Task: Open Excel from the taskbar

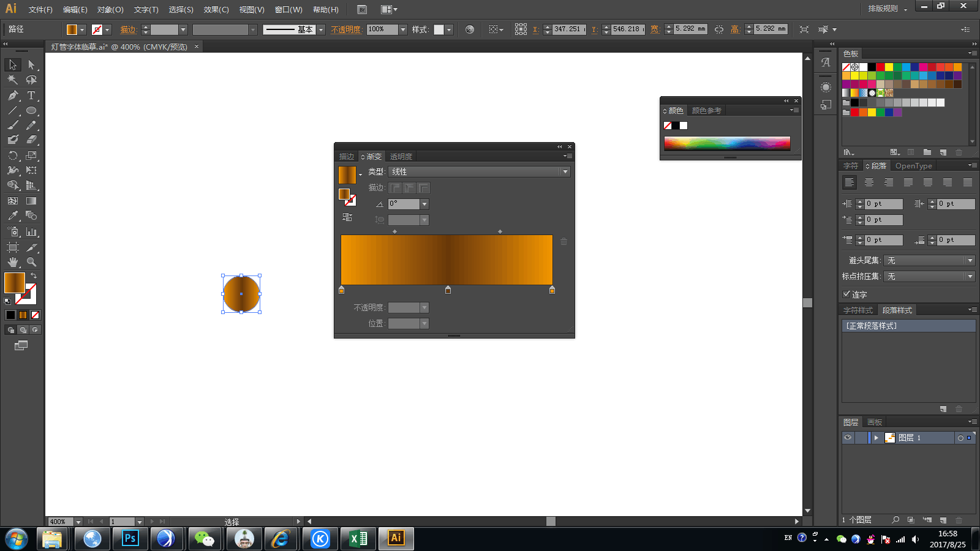Action: tap(358, 539)
